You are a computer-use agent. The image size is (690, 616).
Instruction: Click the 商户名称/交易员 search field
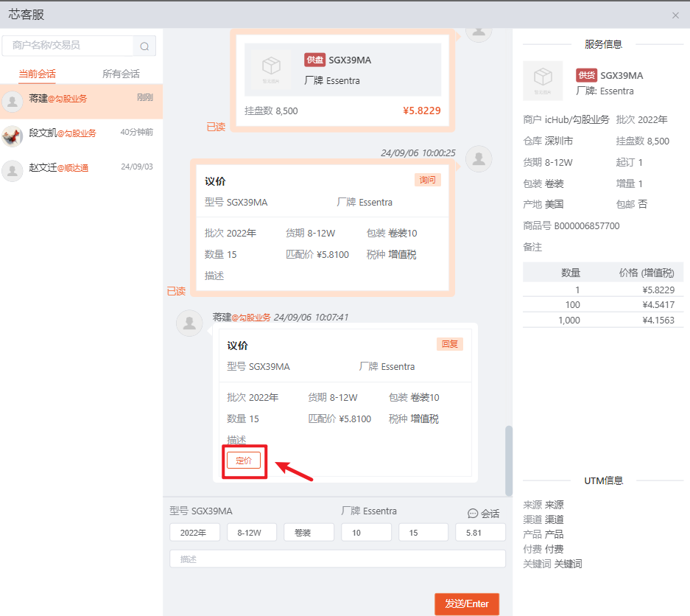pyautogui.click(x=68, y=46)
